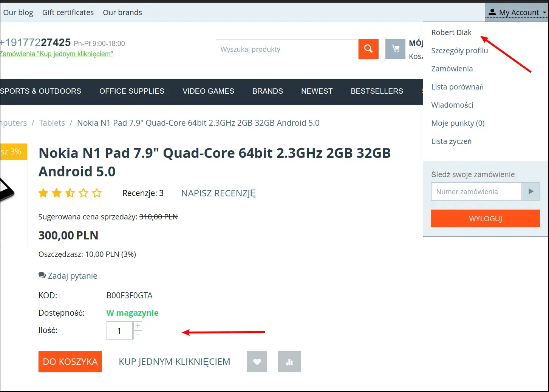Viewport: 549px width, 392px height.
Task: Click the user icon in My Account
Action: click(x=492, y=12)
